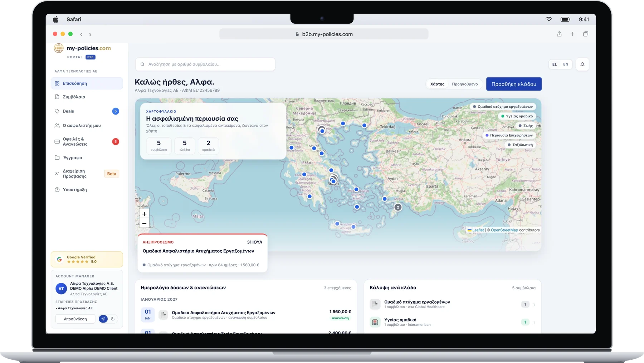
Task: Toggle Ταξιδιωτική map legend filter
Action: coord(520,145)
